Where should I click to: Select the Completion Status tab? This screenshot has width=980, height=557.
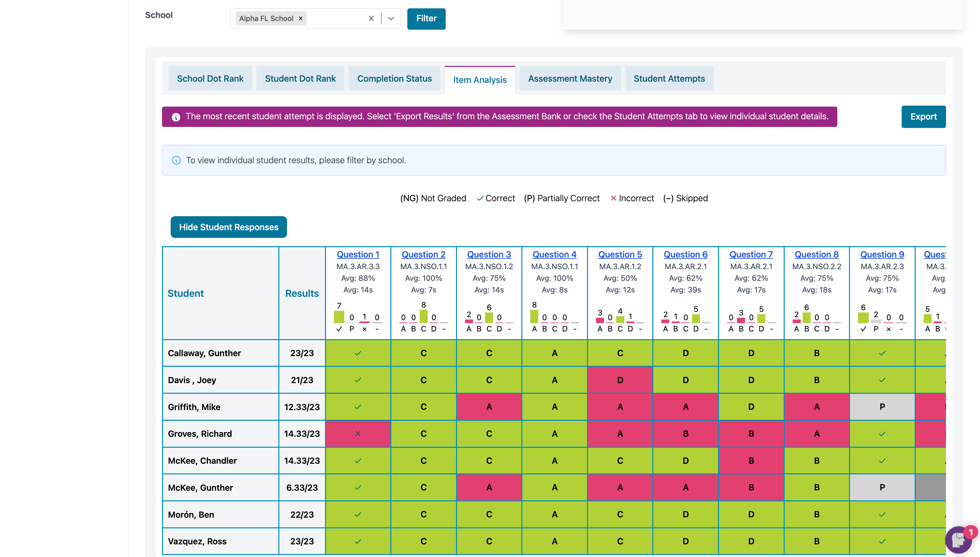394,78
